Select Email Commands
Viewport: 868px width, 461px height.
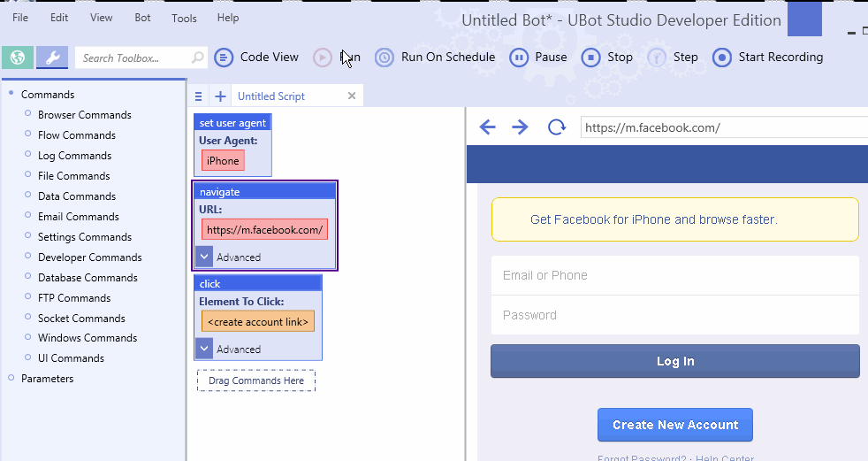tap(79, 217)
